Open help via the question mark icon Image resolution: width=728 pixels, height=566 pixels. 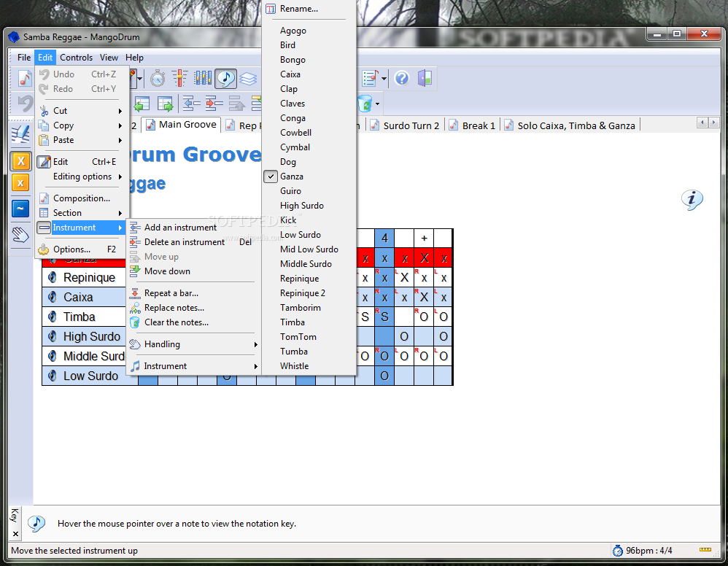(x=402, y=79)
